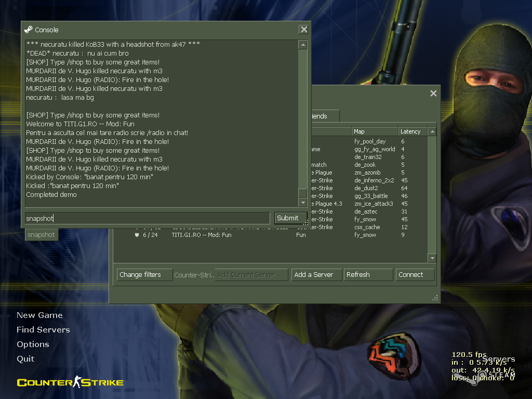
Task: Select the de_dust2 server row
Action: pos(369,188)
